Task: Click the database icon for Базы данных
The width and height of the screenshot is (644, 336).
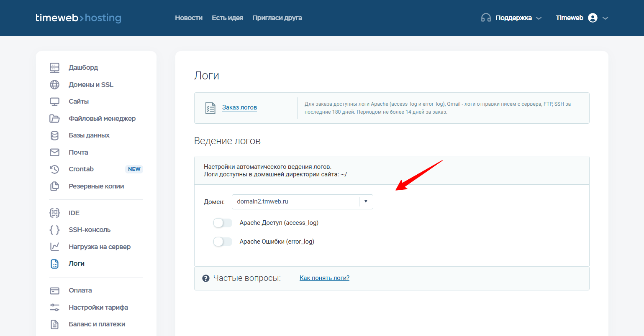Action: point(54,135)
